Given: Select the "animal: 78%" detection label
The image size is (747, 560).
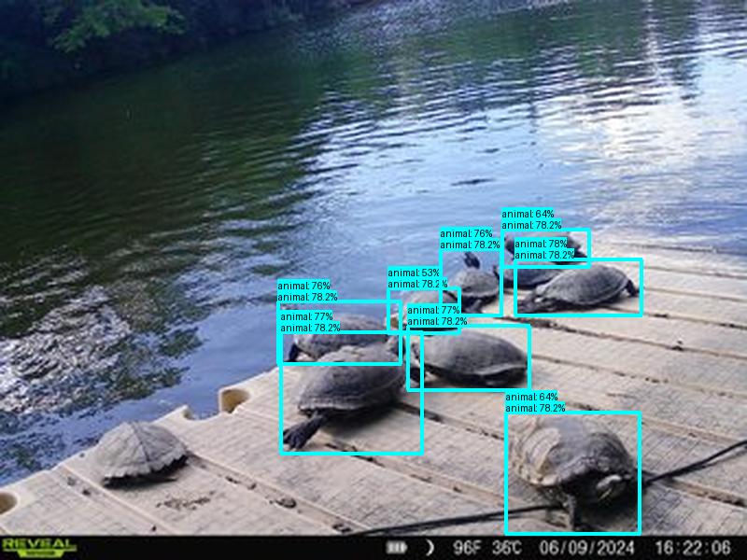Looking at the screenshot, I should [541, 244].
